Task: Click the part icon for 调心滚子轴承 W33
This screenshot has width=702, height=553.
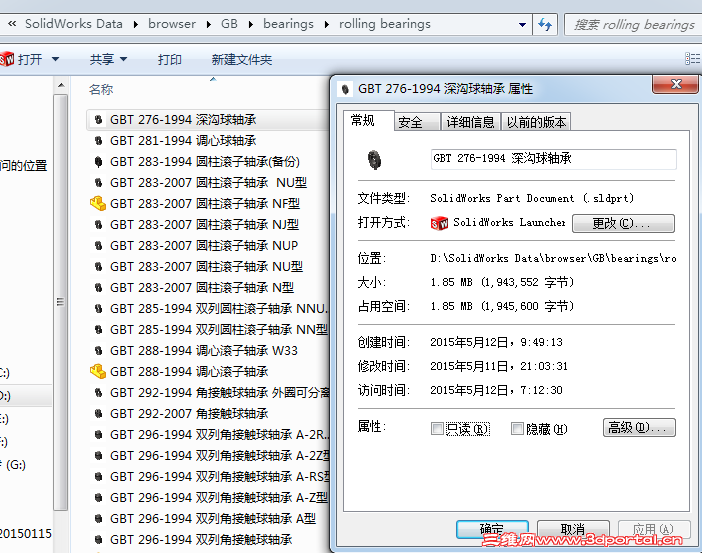Action: click(98, 351)
